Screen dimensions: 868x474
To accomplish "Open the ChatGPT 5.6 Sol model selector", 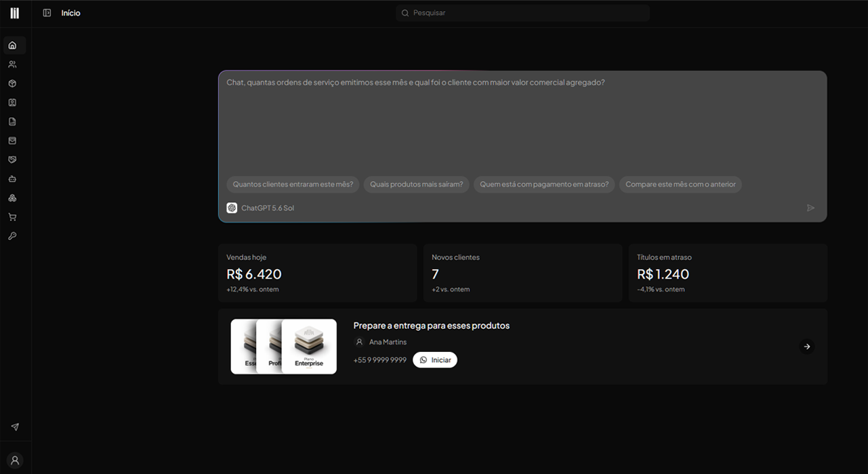I will click(260, 208).
